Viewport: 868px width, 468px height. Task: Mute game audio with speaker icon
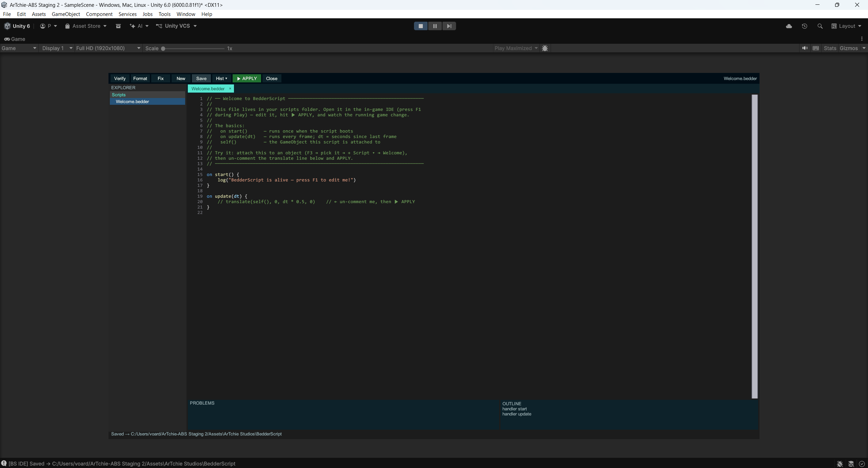click(805, 48)
